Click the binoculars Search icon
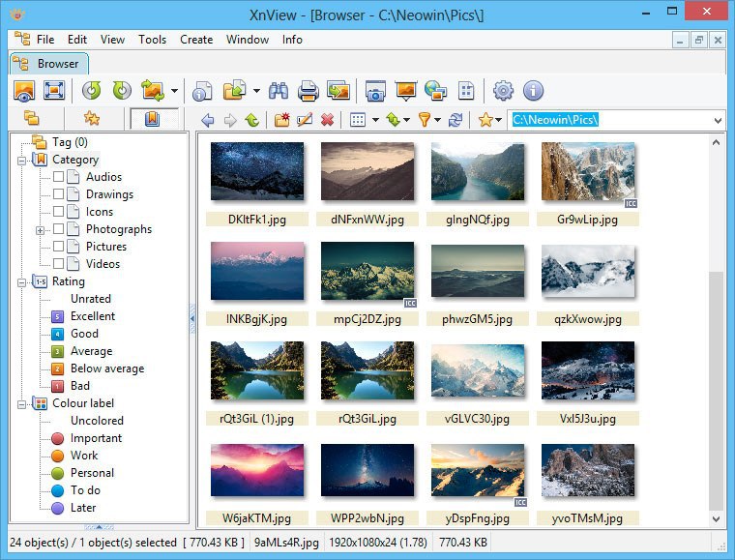Viewport: 735px width, 560px height. 279,91
